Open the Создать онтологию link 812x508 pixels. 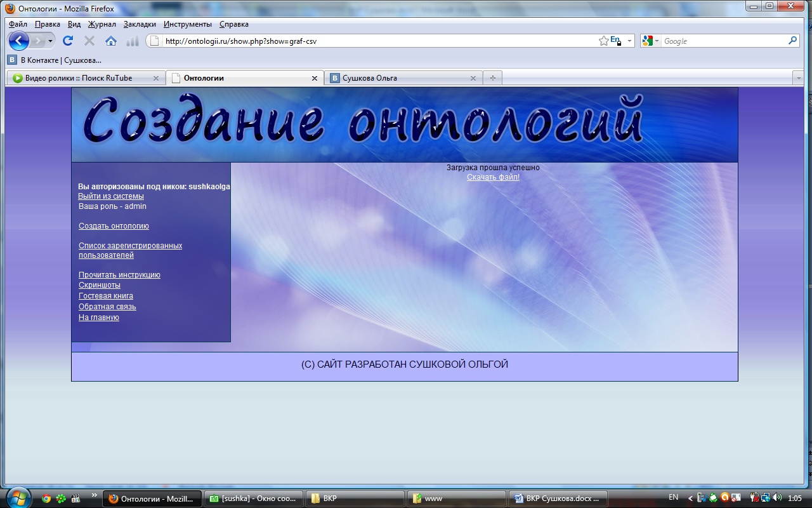click(x=114, y=226)
